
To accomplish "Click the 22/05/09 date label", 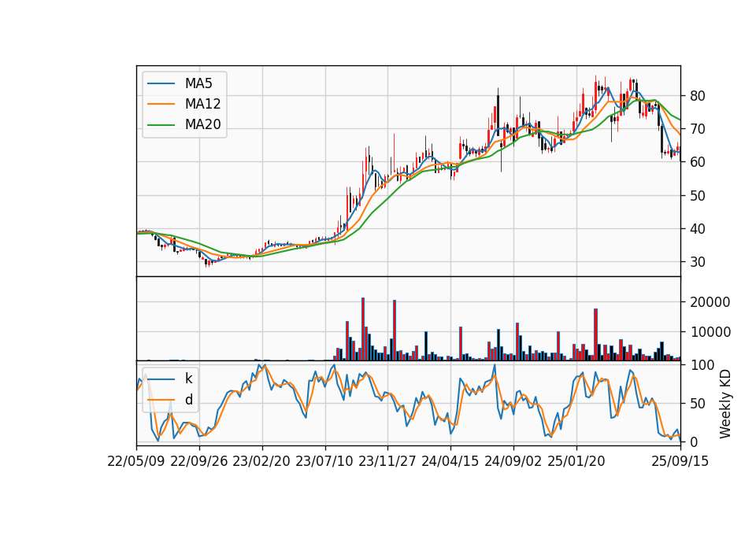I will pyautogui.click(x=136, y=461).
